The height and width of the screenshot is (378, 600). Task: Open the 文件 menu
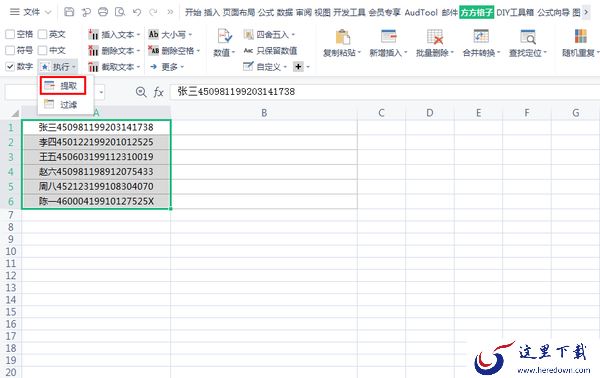[x=31, y=12]
